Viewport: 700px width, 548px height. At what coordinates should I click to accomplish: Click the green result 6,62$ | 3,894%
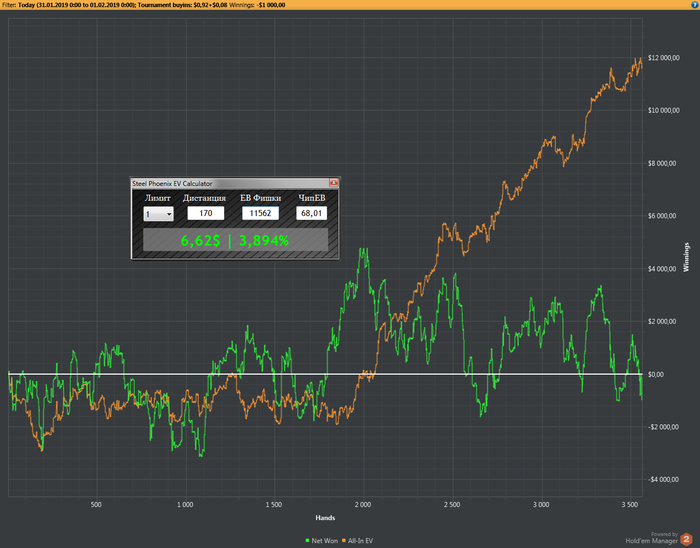coord(235,241)
